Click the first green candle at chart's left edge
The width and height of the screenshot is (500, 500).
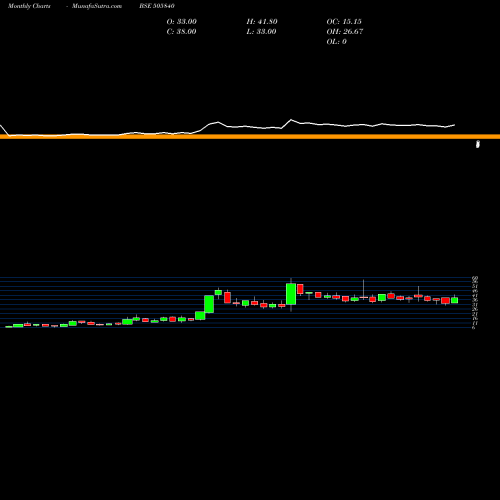point(9,327)
